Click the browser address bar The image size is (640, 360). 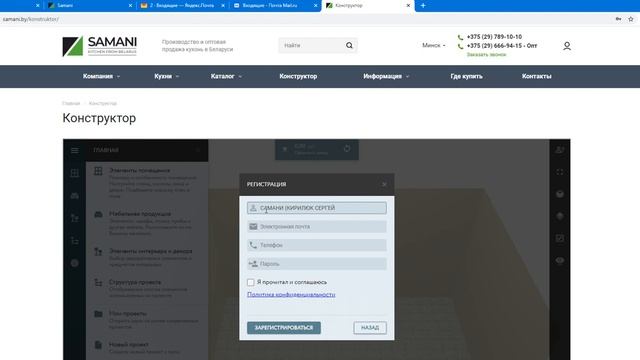(x=306, y=19)
